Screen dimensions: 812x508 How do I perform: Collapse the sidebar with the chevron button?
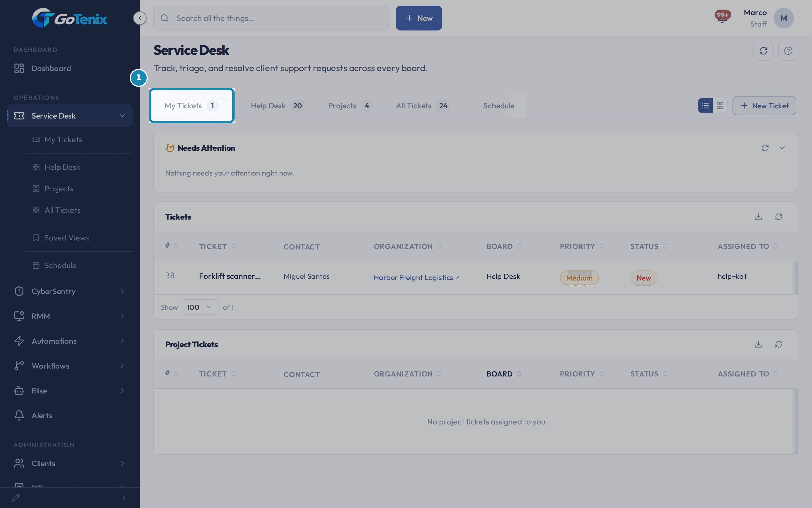tap(140, 18)
